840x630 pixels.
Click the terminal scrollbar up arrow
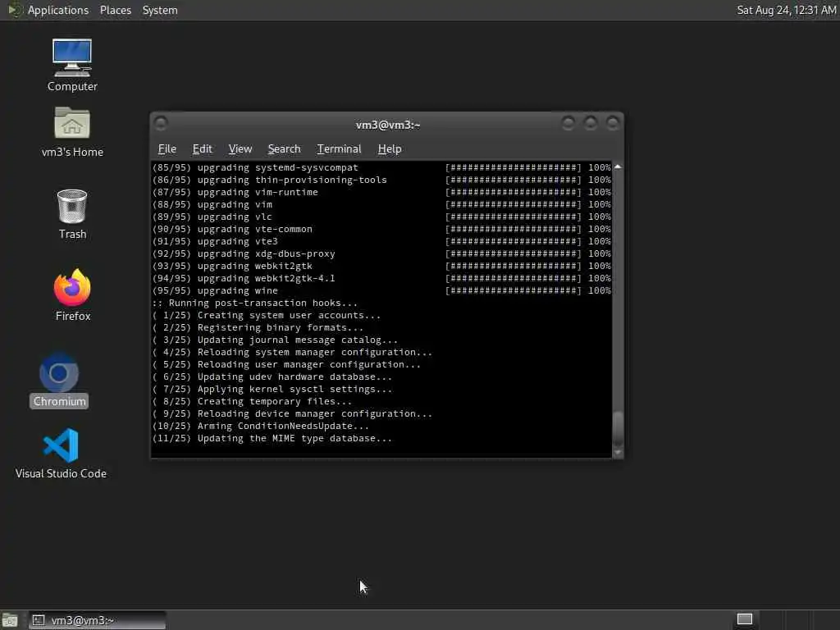[618, 167]
